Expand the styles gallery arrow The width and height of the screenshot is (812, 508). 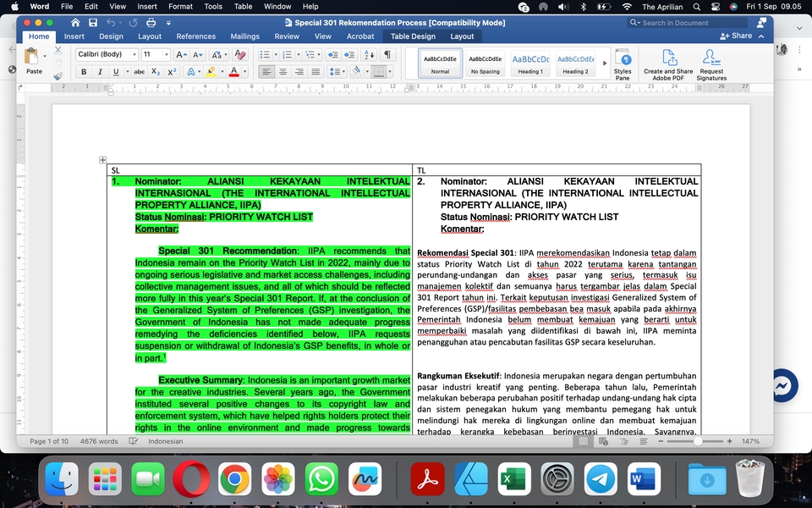604,63
